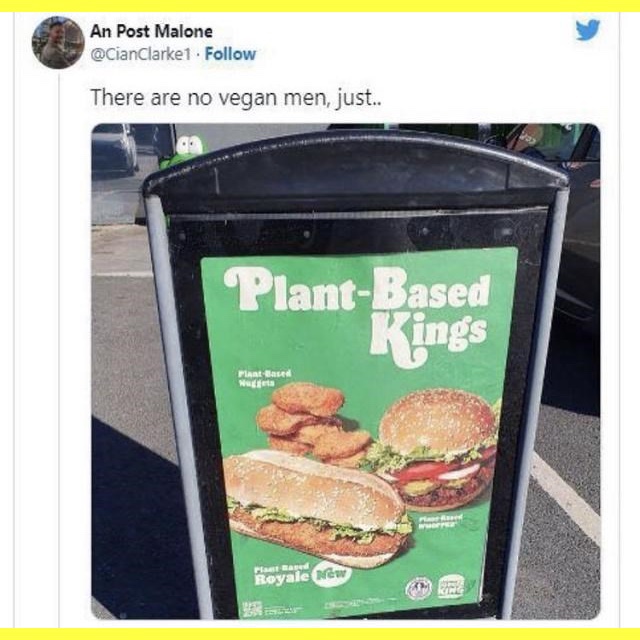Open An Post Malone's profile avatar

click(x=58, y=43)
